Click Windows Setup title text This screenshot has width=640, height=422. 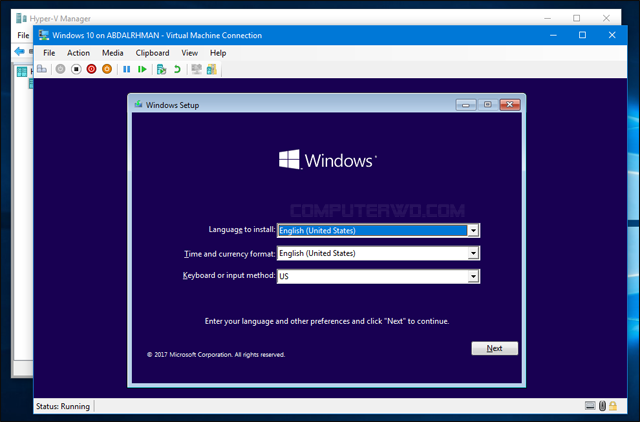coord(173,105)
